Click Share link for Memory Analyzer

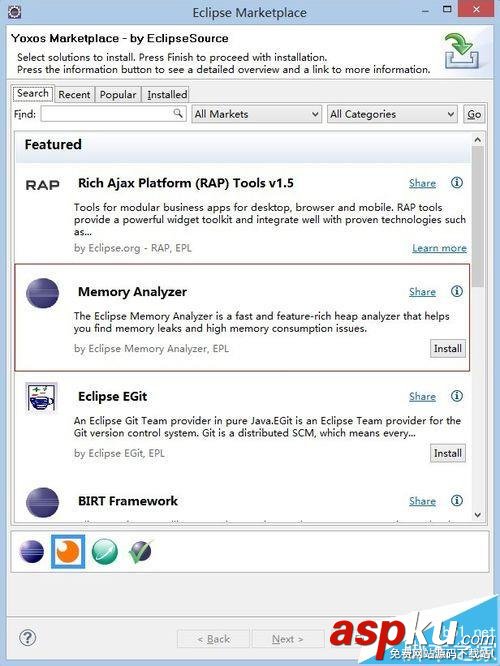pyautogui.click(x=422, y=292)
